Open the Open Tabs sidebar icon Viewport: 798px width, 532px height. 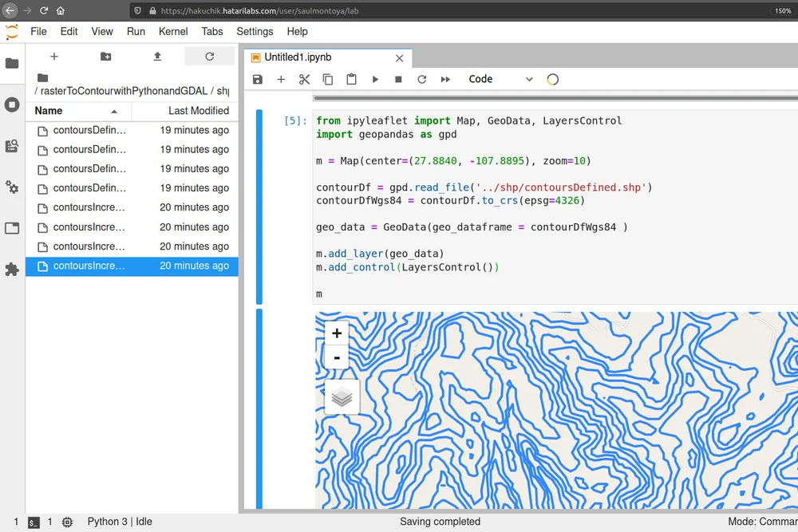pos(12,228)
